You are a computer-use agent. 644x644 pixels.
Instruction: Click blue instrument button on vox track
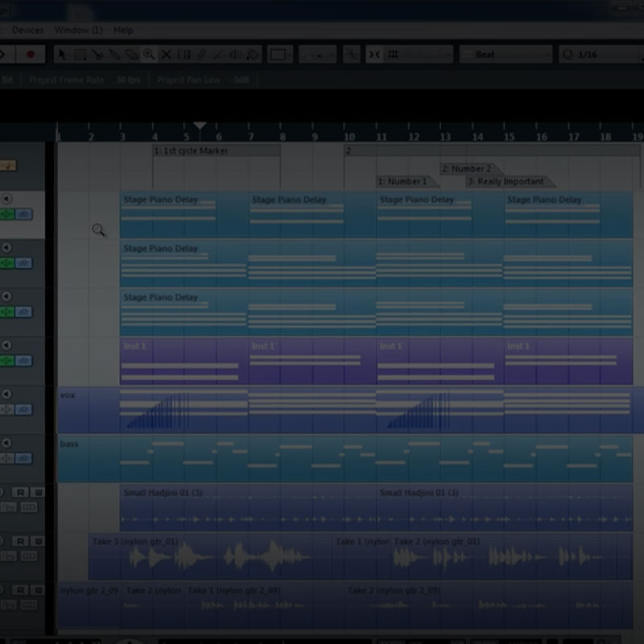24,410
